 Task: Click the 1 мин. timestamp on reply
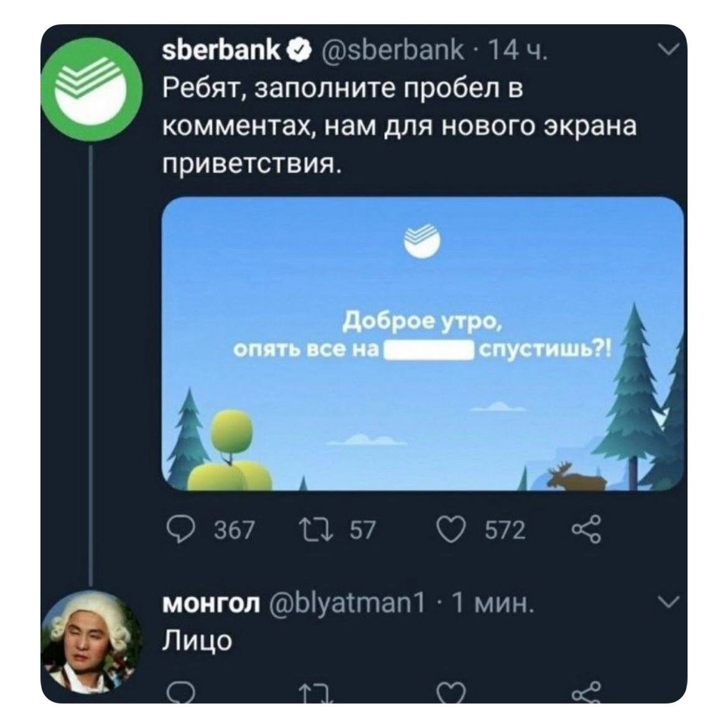492,604
